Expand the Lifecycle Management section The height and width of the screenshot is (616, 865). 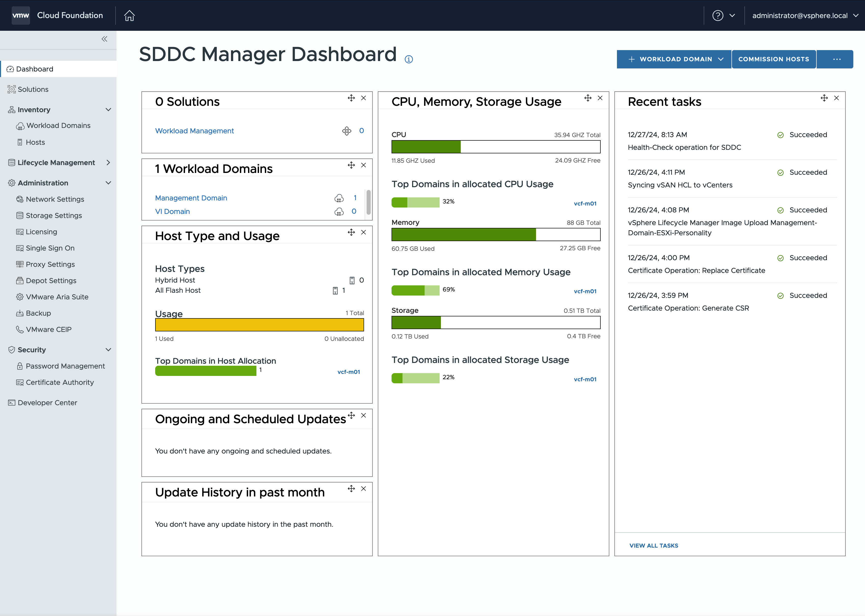tap(108, 162)
